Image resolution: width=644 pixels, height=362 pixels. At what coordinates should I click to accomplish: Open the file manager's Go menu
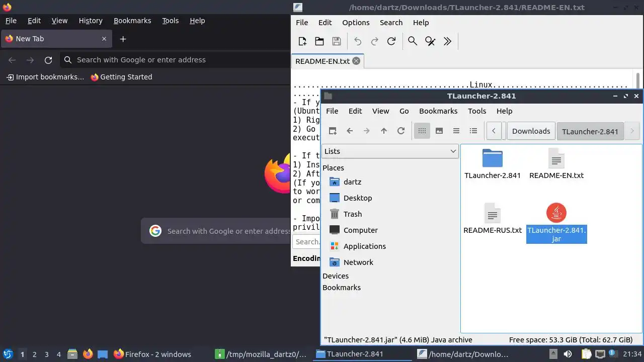coord(404,111)
